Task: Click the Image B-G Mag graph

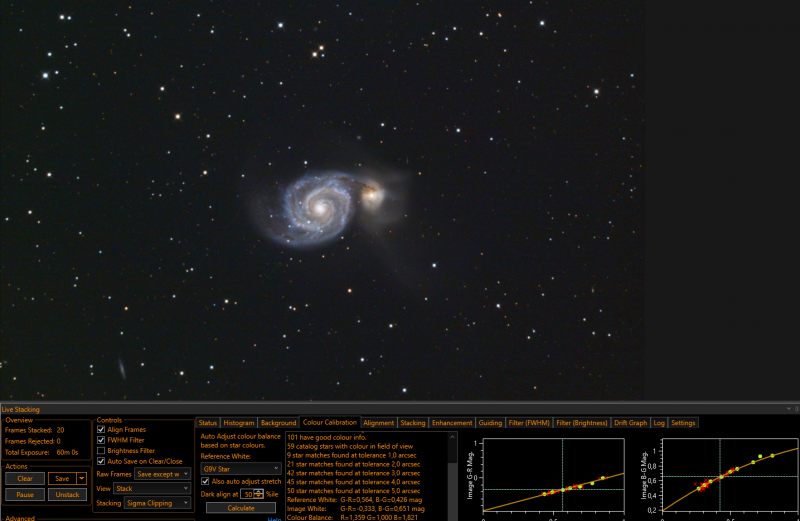Action: coord(730,475)
